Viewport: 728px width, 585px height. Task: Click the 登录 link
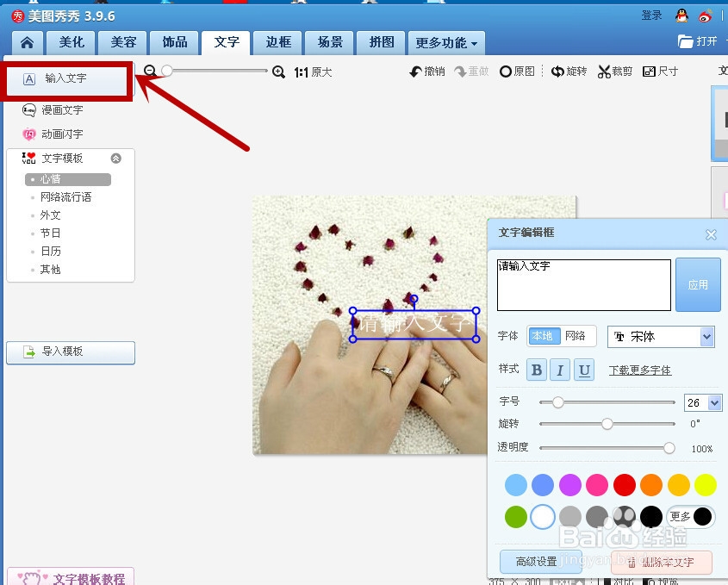point(652,16)
